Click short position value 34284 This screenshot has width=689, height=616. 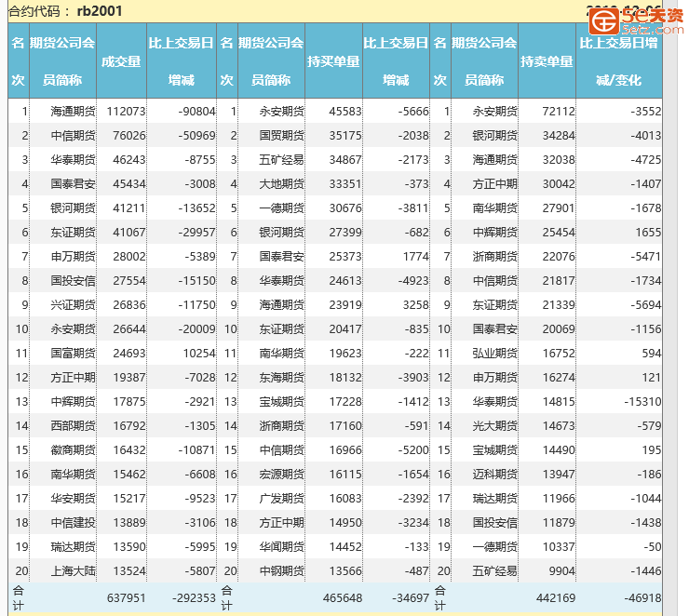(x=559, y=136)
